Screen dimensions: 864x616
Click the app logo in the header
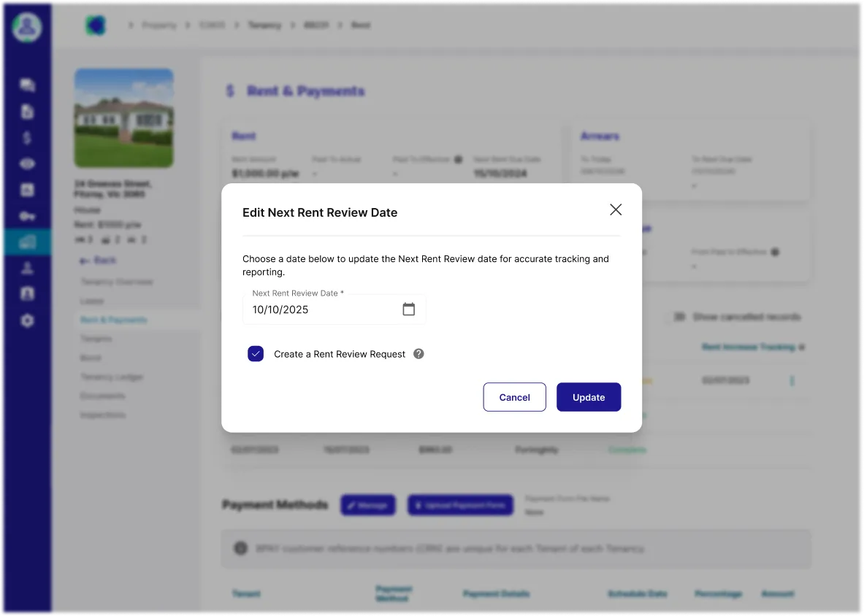point(96,26)
